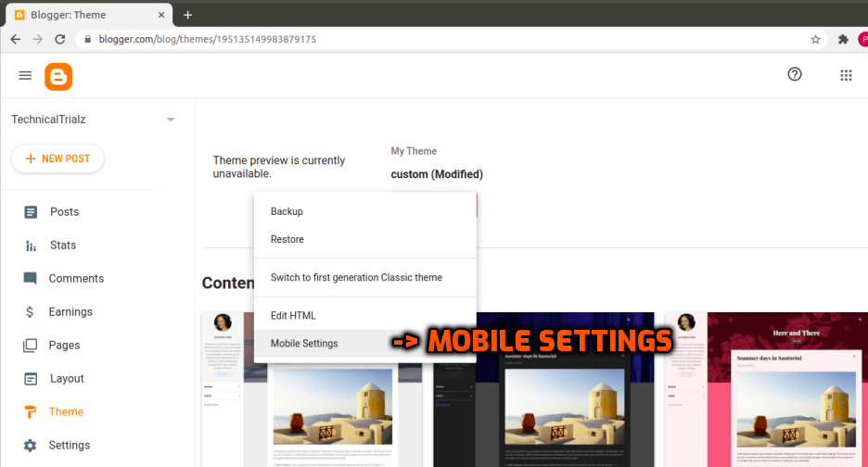Screen dimensions: 868x467
Task: Pick the pink Here and There theme thumbnail
Action: (766, 389)
